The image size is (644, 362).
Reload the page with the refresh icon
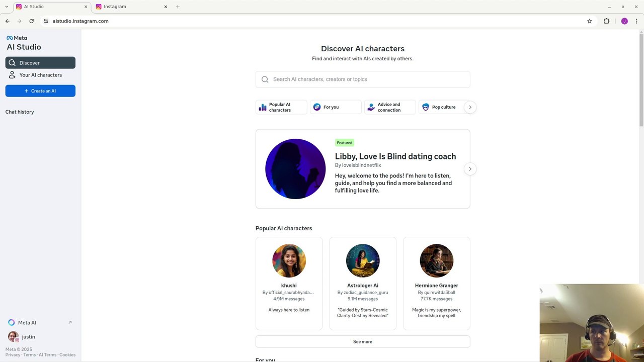(31, 21)
